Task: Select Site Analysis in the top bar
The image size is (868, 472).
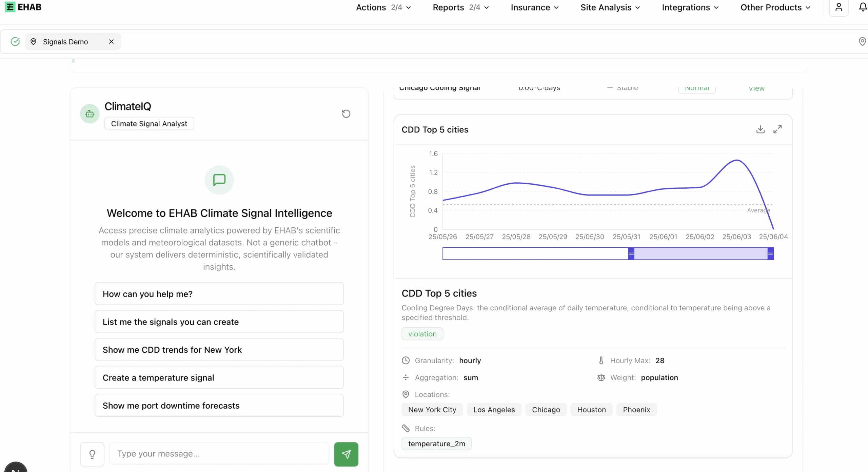Action: pyautogui.click(x=610, y=7)
